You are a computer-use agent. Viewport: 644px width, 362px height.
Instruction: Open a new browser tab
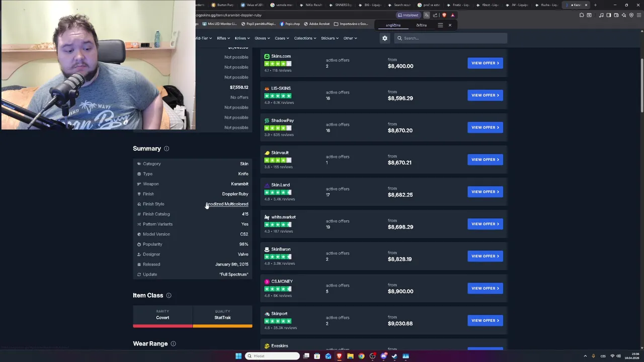(x=595, y=5)
